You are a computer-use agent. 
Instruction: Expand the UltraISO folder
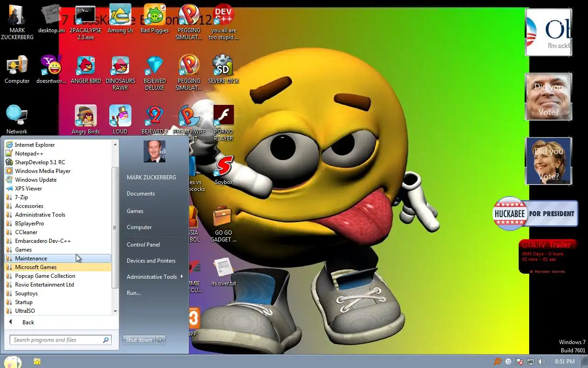coord(58,310)
